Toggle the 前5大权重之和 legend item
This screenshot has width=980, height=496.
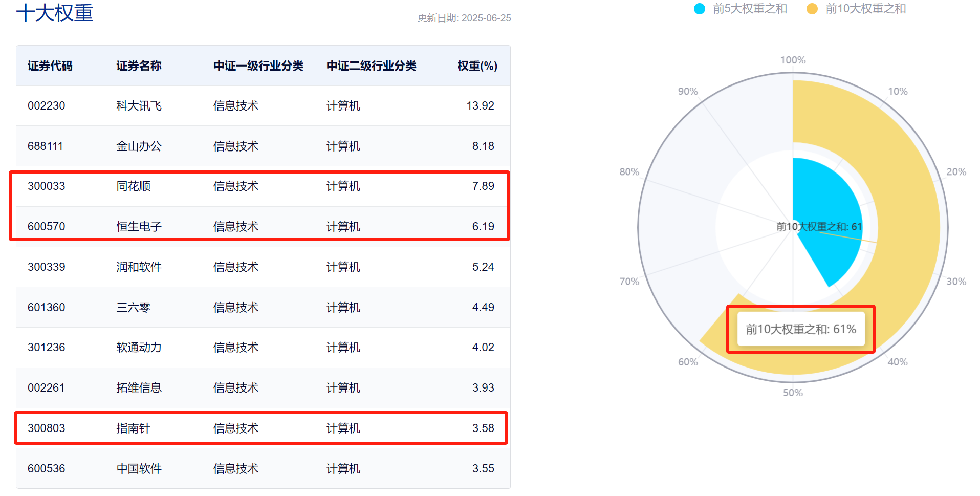pyautogui.click(x=740, y=9)
